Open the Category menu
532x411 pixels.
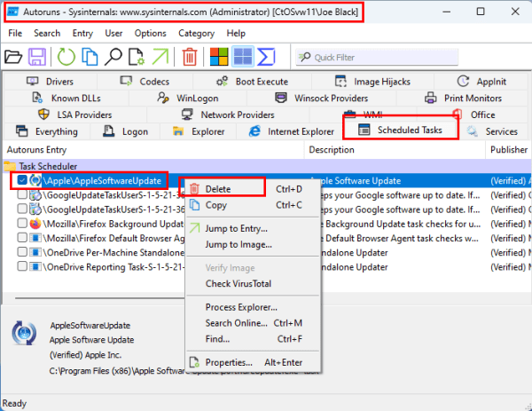(196, 33)
